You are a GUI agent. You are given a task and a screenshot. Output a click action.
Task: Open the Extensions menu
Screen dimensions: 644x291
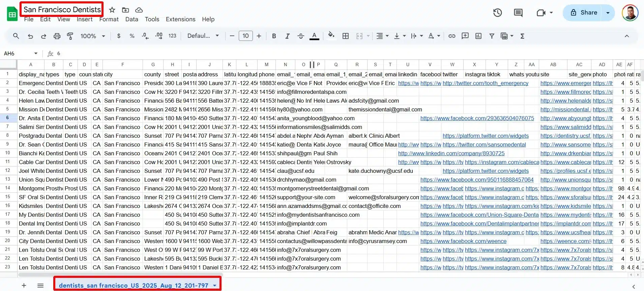point(180,19)
